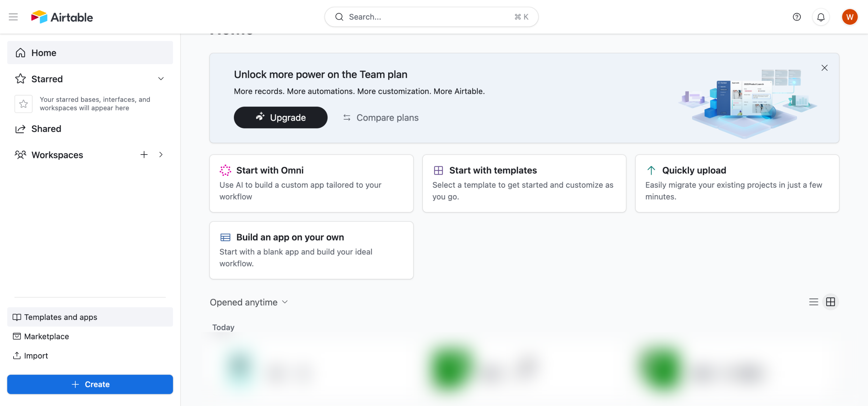Click the hamburger menu icon

13,17
